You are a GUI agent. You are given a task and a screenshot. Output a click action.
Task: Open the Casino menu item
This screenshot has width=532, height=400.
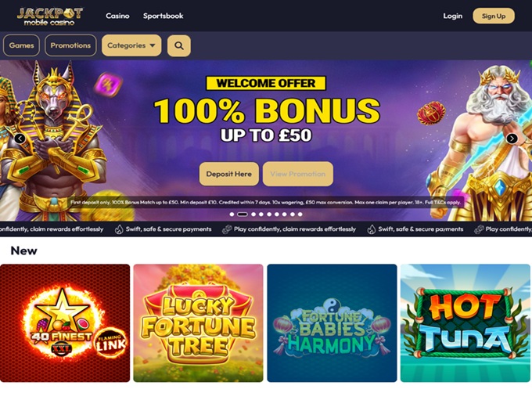(x=117, y=16)
